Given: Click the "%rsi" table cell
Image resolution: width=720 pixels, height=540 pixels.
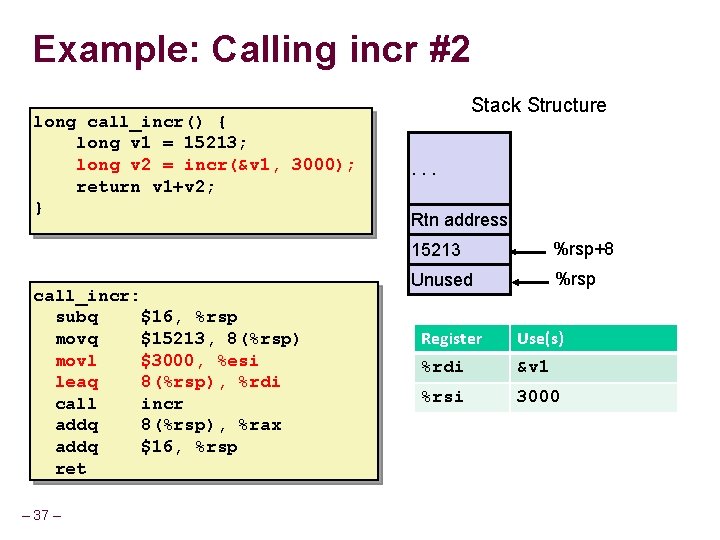Looking at the screenshot, I should pyautogui.click(x=462, y=397).
